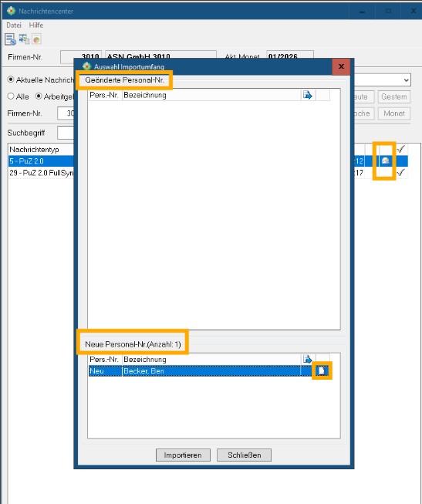422x504 pixels.
Task: Expand the dropdown in the Nachrichtencenter filter row
Action: click(407, 80)
